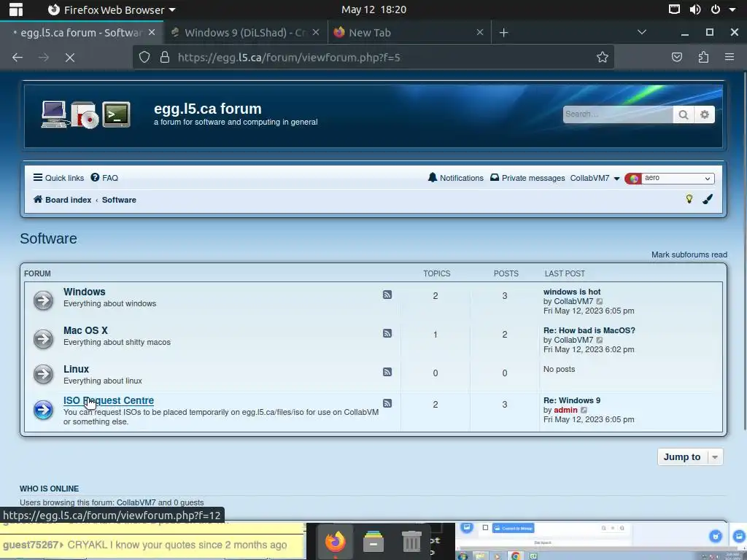Close the New Tab tab
Viewport: 747px width, 560px height.
480,32
